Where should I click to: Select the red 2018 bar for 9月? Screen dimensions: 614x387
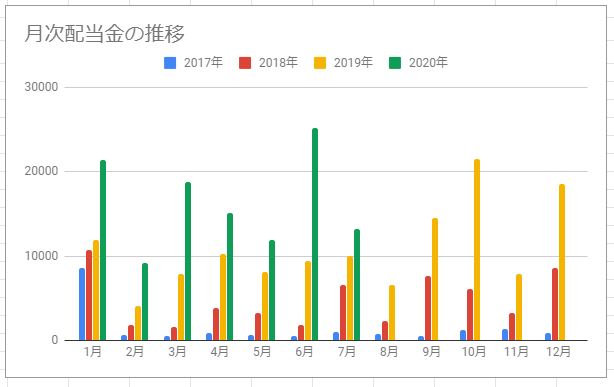(428, 308)
